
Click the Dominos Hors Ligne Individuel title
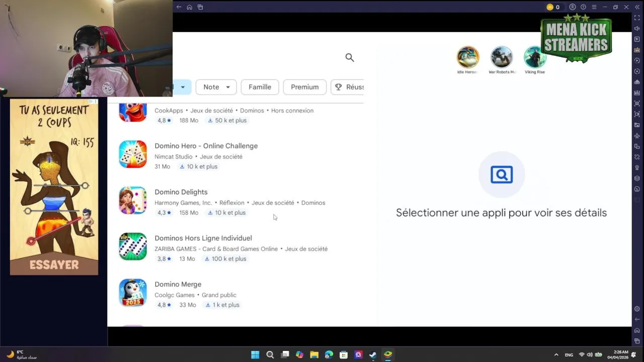203,238
